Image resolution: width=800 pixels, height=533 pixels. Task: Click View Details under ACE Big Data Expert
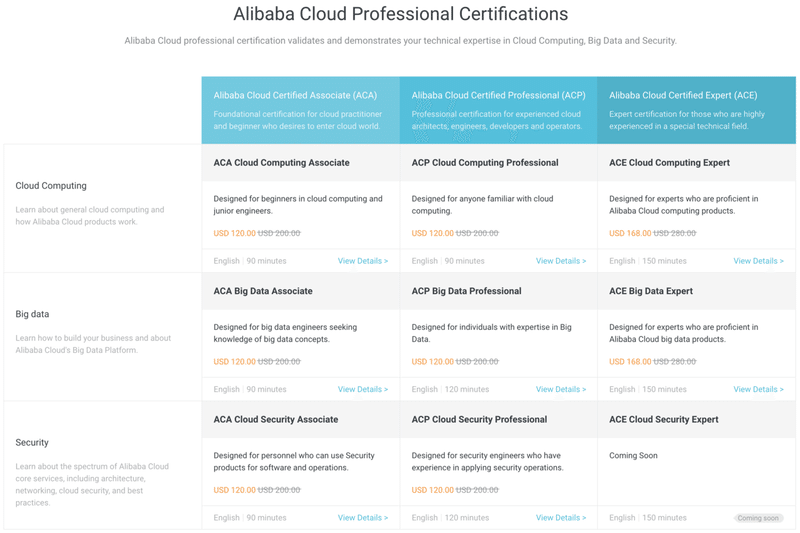click(758, 389)
